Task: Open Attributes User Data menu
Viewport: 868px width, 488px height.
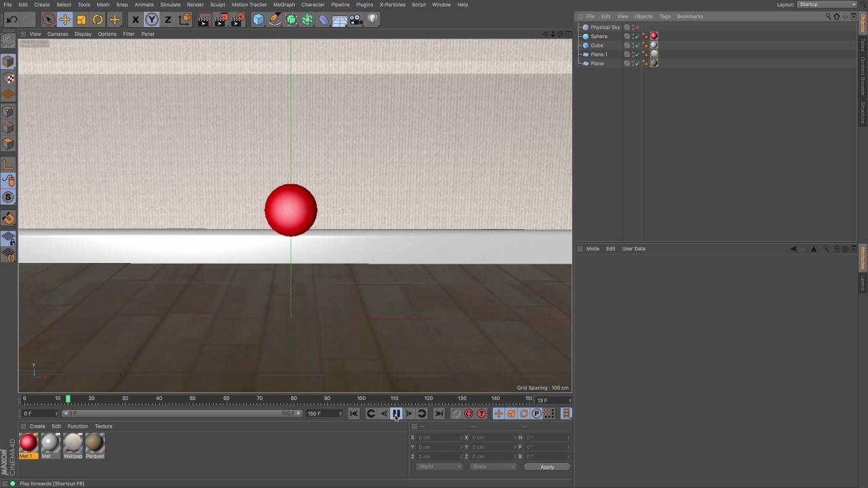Action: tap(633, 249)
